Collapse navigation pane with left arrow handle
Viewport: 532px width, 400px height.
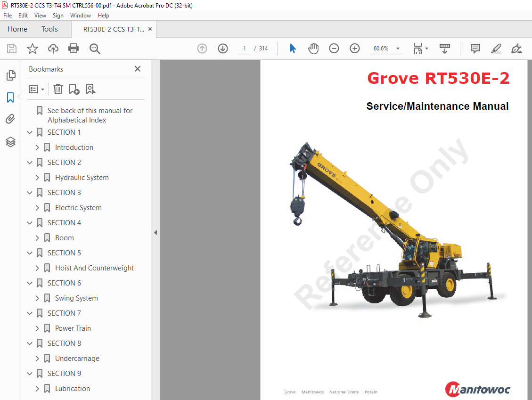[156, 232]
